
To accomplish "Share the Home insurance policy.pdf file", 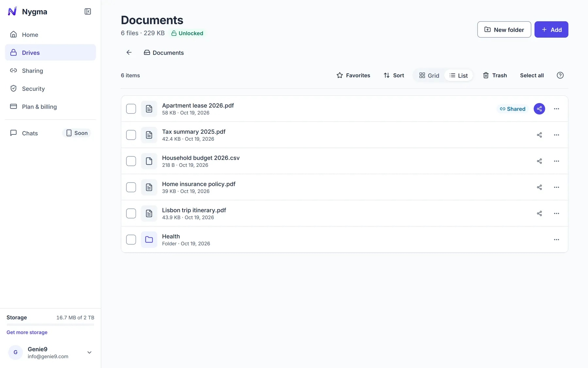I will click(x=539, y=187).
